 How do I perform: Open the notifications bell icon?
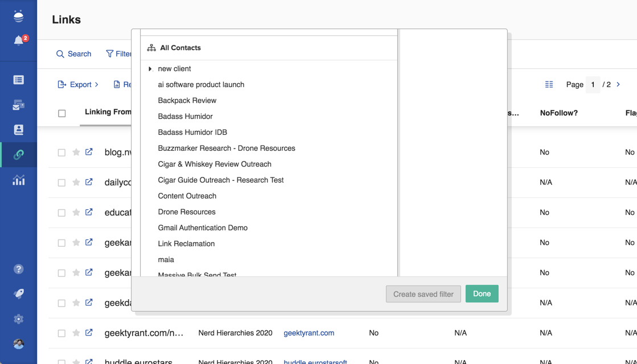click(x=19, y=40)
